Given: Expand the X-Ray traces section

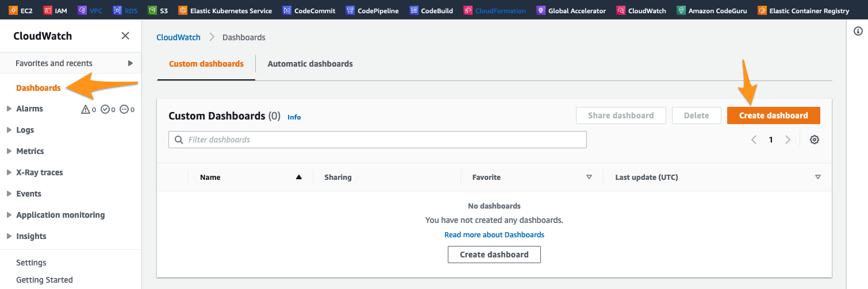Looking at the screenshot, I should 9,172.
